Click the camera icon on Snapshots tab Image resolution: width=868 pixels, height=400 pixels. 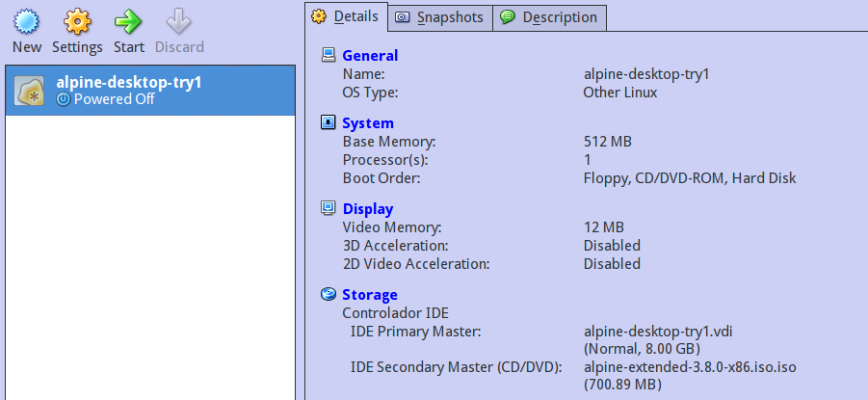403,17
